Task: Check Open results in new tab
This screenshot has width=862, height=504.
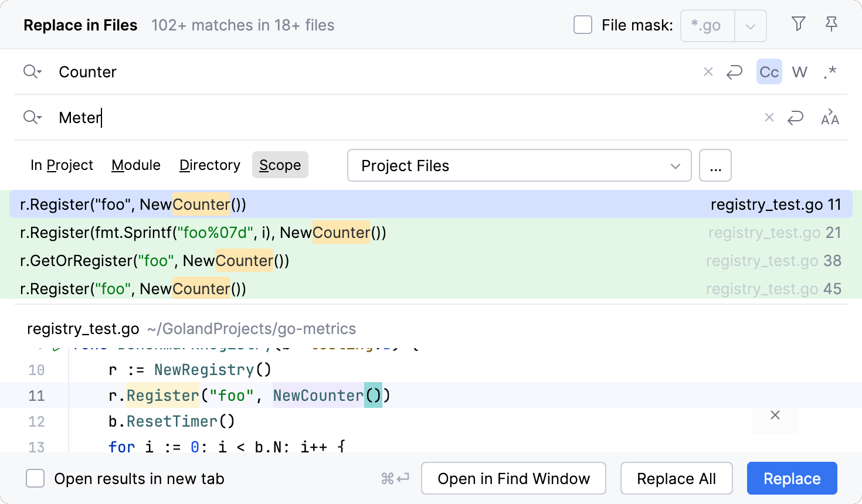Action: (x=35, y=479)
